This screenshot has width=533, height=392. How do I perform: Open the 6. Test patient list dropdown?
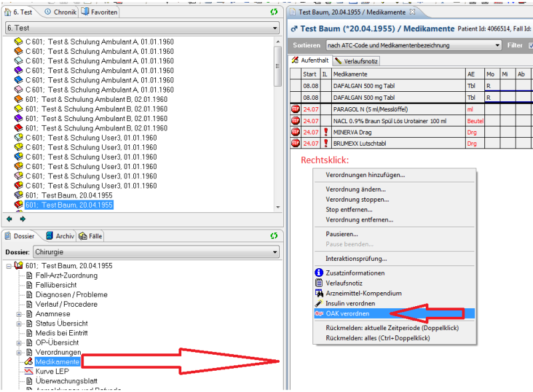coord(275,28)
